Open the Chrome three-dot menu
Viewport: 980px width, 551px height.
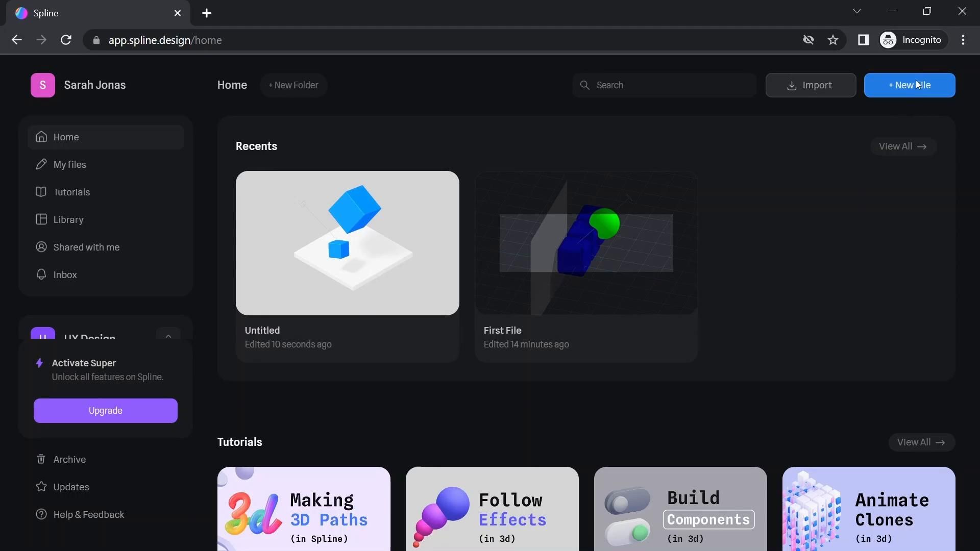pos(963,40)
